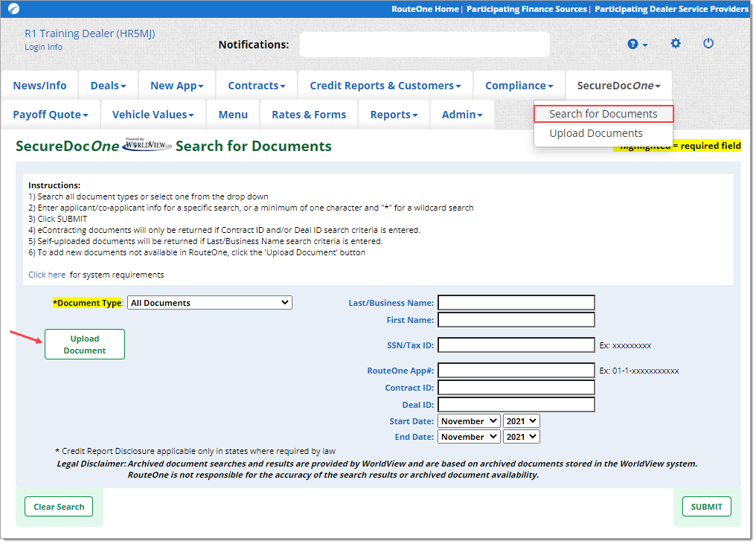
Task: Click the SUBMIT button
Action: coord(706,506)
